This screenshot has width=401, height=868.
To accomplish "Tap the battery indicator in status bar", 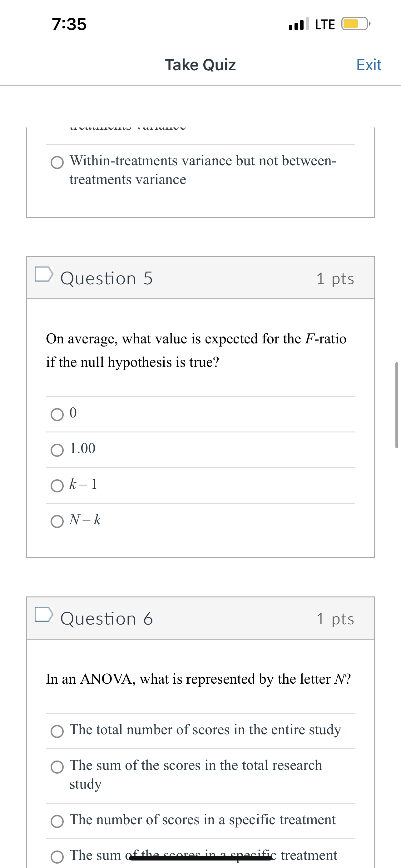I will pyautogui.click(x=355, y=23).
